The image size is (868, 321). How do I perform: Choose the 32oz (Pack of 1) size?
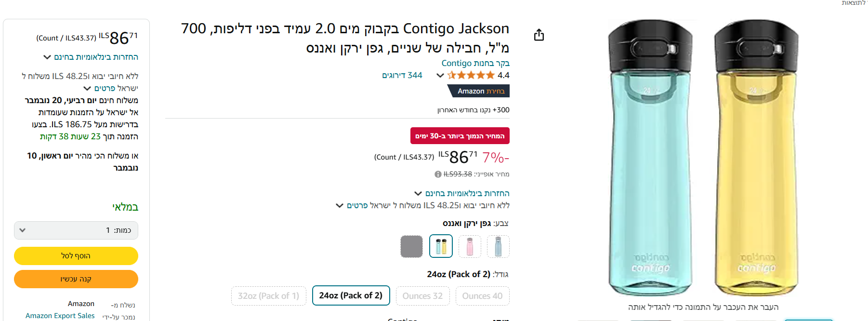click(x=268, y=295)
